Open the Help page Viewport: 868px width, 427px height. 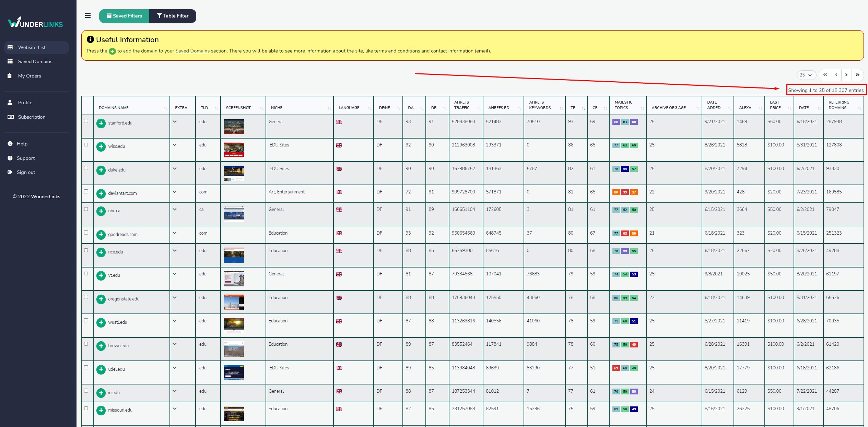click(x=36, y=144)
